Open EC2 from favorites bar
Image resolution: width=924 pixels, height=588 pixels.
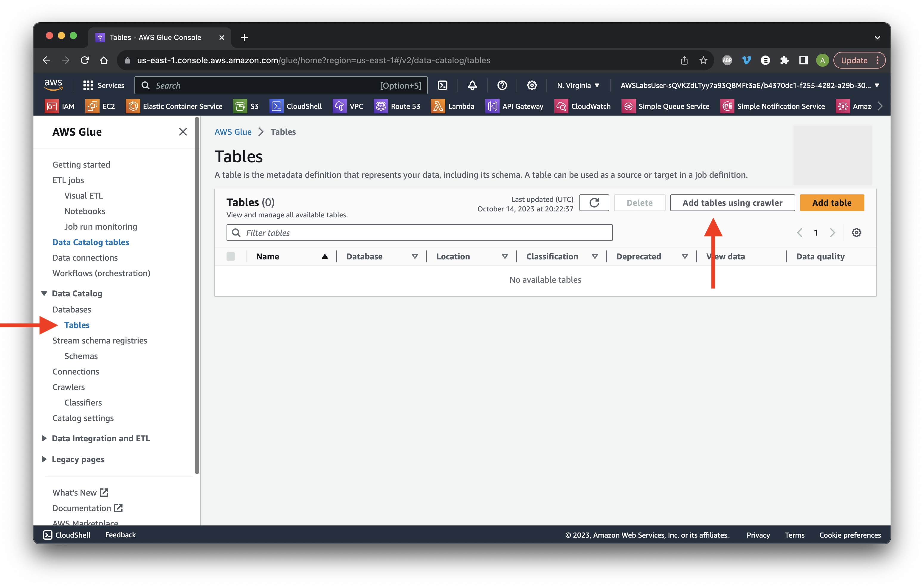100,106
